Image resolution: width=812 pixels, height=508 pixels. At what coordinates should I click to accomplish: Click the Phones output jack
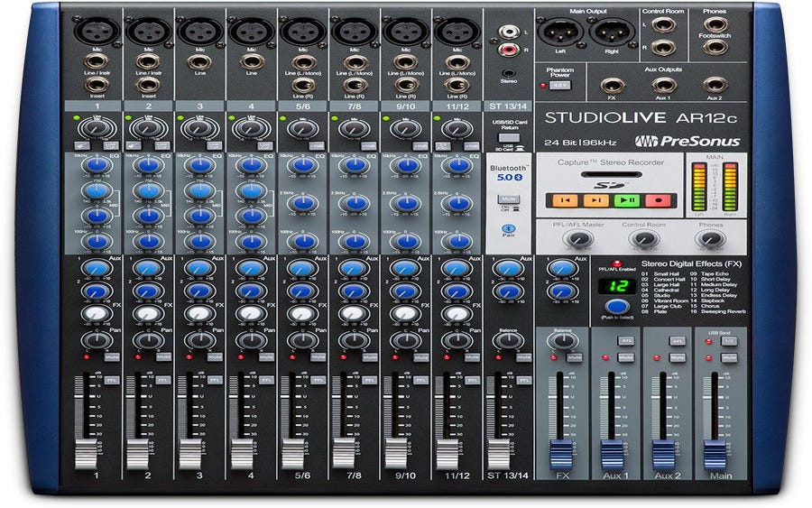coord(715,24)
